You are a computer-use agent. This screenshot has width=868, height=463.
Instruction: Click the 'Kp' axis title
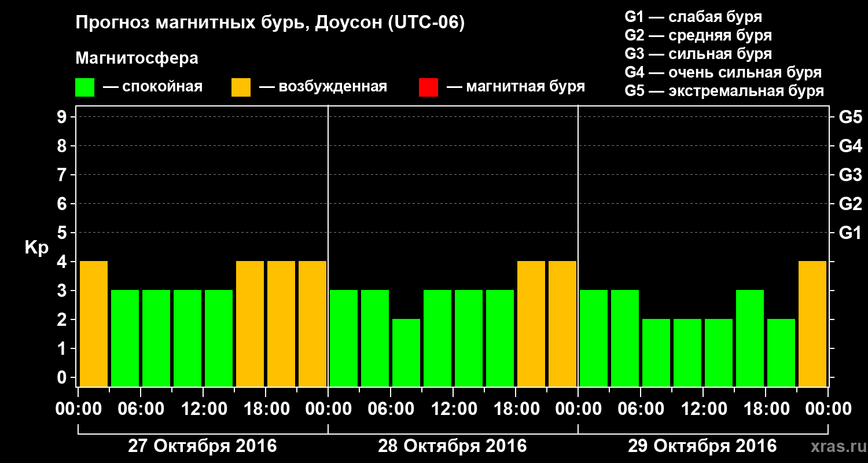click(x=36, y=247)
